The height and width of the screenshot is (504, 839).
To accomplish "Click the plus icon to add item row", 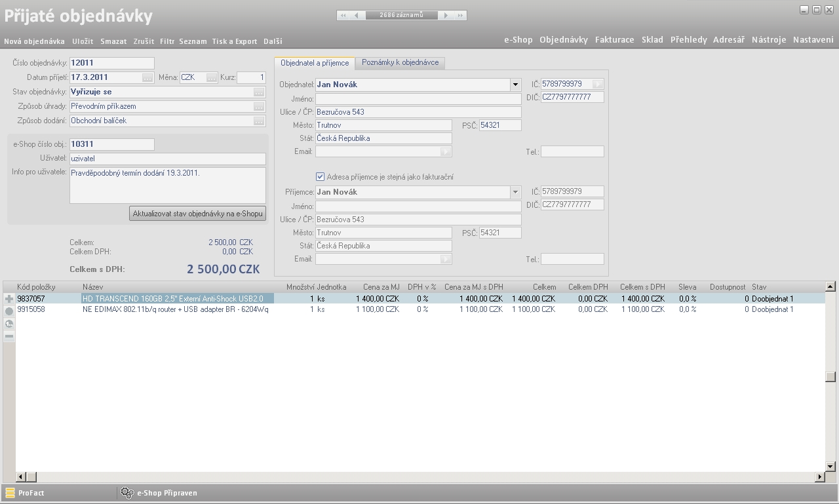I will [9, 299].
